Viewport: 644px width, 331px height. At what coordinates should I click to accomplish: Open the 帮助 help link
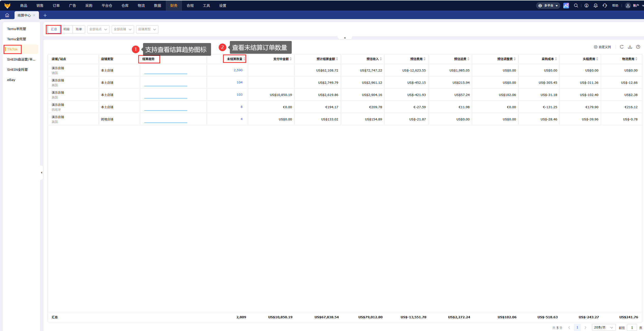click(x=615, y=6)
